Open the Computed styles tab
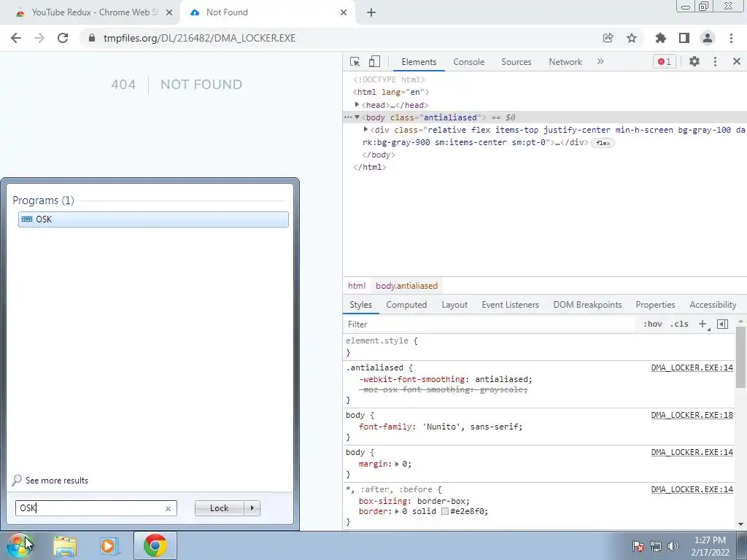This screenshot has height=560, width=747. [x=406, y=305]
